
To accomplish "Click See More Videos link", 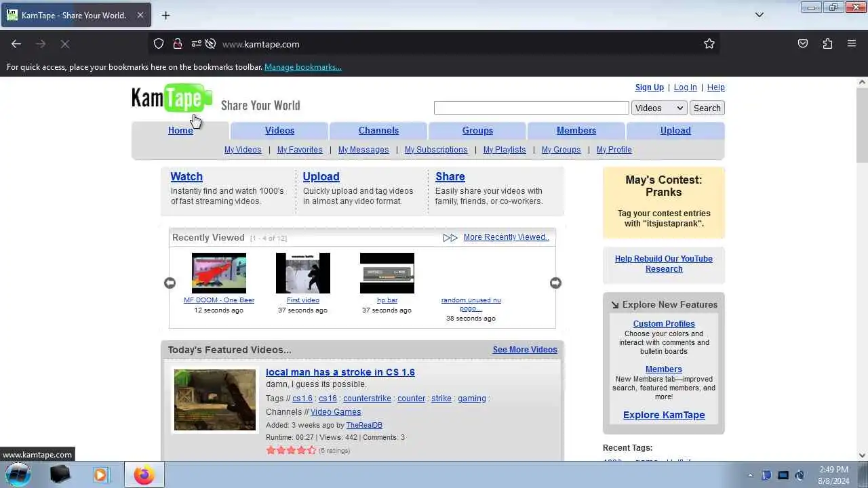I will tap(525, 350).
